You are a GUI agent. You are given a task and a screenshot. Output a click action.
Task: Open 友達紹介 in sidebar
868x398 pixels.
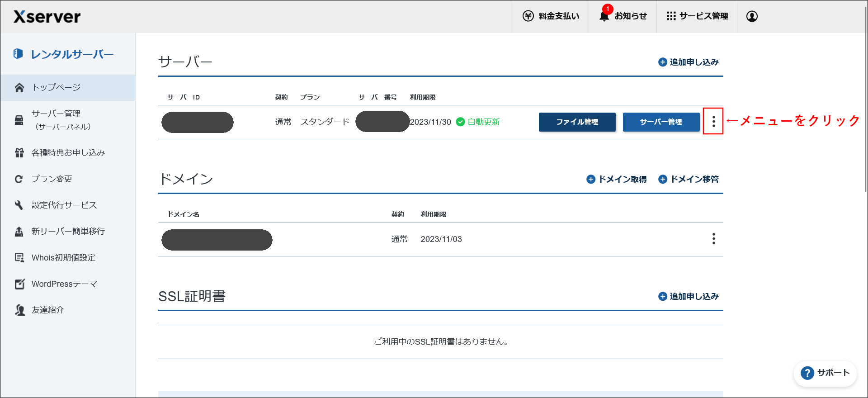pos(68,310)
